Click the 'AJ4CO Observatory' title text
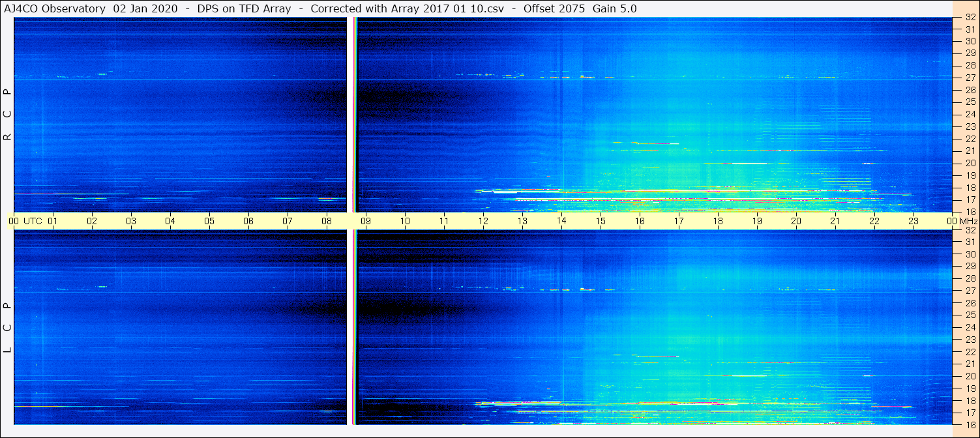Screen dimensions: 980x438 tap(55, 8)
